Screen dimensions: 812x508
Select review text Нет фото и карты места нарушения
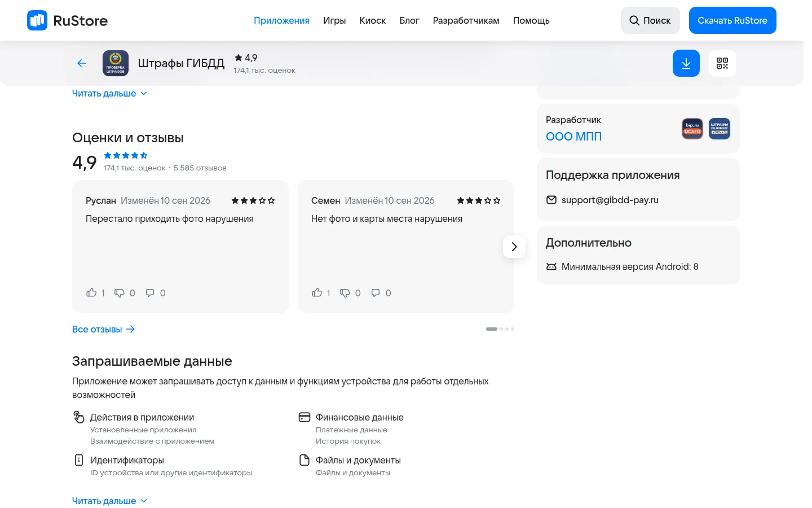click(387, 218)
